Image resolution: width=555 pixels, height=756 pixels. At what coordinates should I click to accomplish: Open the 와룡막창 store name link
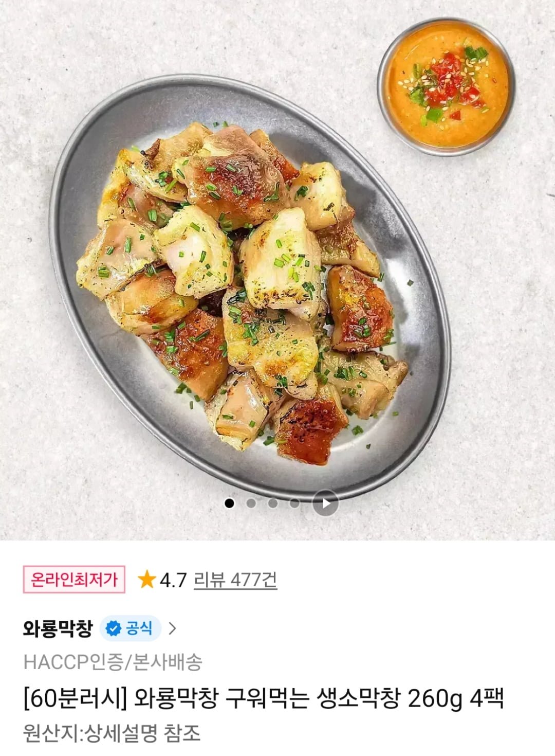click(x=58, y=628)
